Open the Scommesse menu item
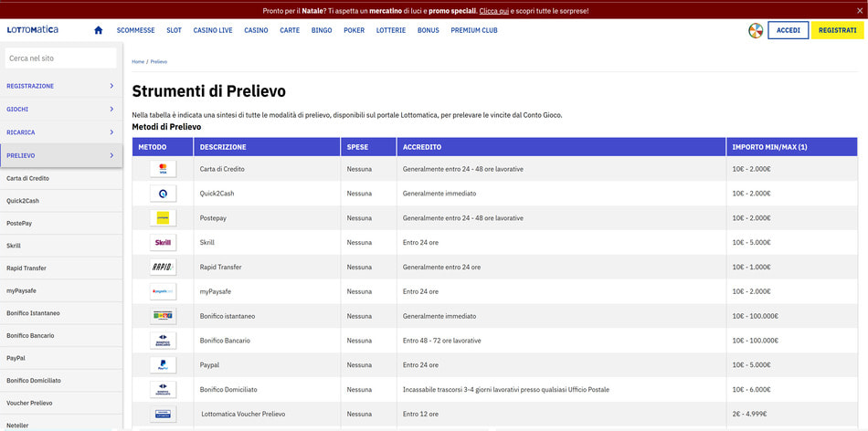 click(135, 30)
